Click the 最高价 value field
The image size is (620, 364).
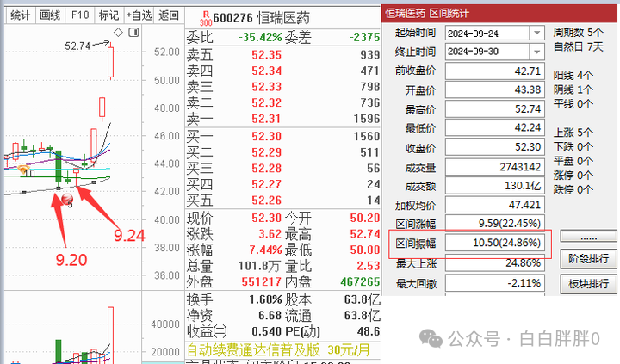(494, 108)
